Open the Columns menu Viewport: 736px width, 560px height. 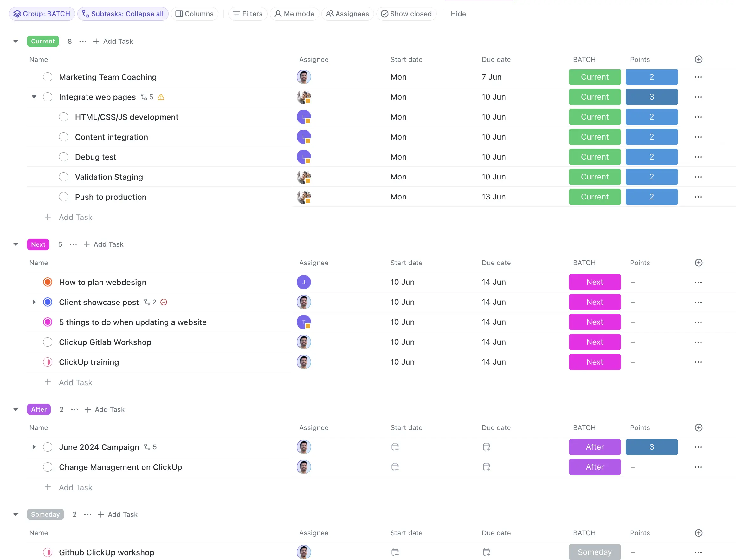(195, 14)
